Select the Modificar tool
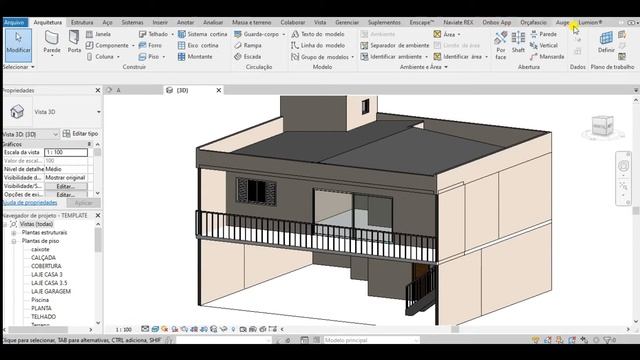Viewport: 640px width, 360px height. click(x=18, y=45)
